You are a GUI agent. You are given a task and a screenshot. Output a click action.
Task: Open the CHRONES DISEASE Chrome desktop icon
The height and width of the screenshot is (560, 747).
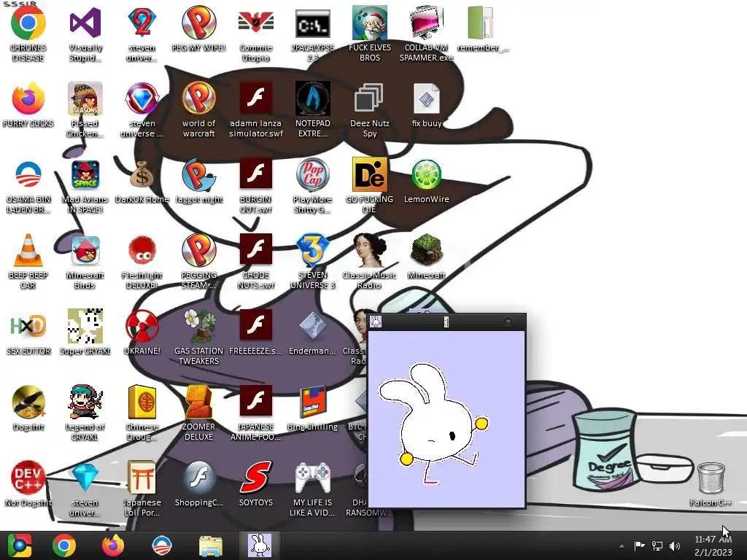(28, 23)
